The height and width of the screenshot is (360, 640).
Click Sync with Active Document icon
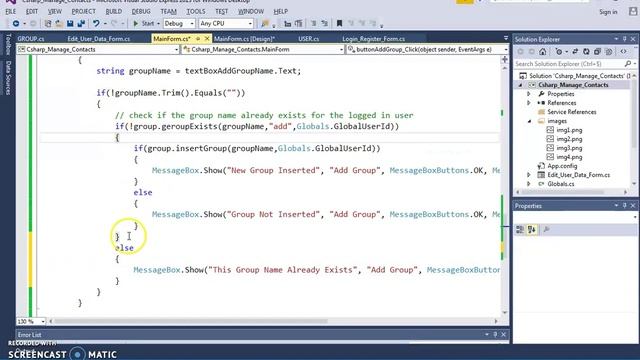[x=575, y=51]
